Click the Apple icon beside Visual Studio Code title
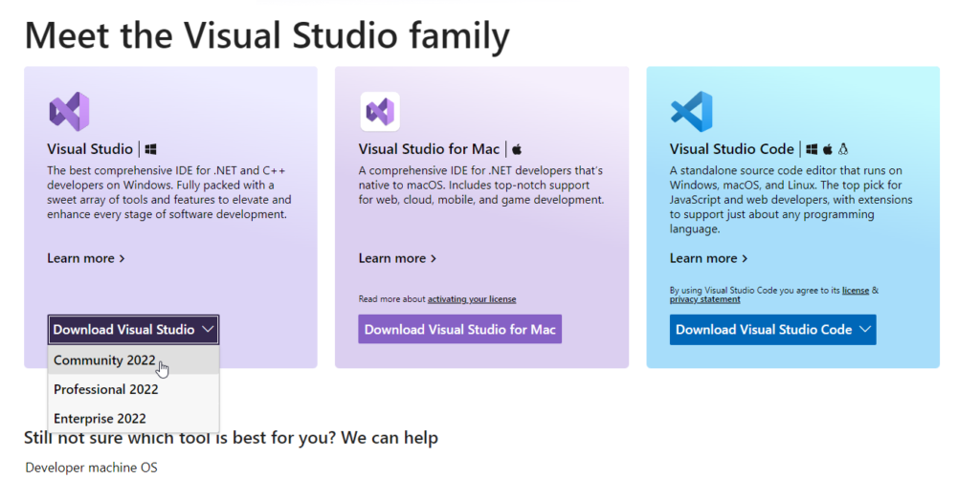 click(828, 149)
